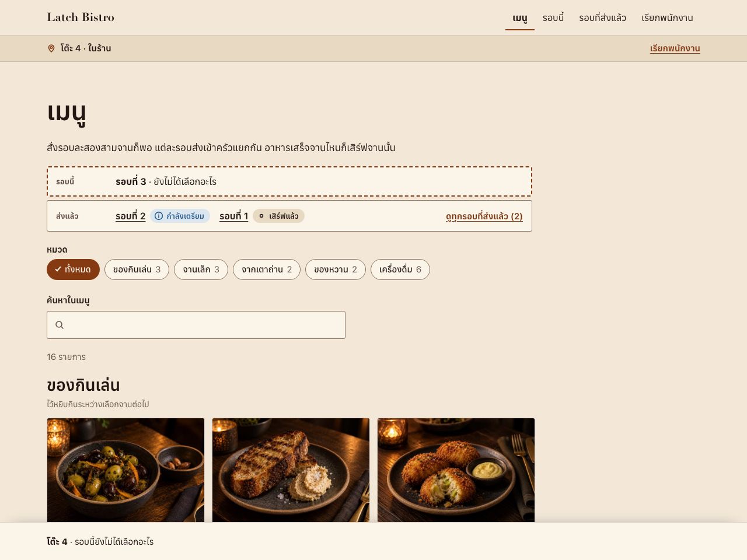The image size is (747, 560).
Task: Click the checkmark icon on the ทั้งหมด chip
Action: [58, 269]
